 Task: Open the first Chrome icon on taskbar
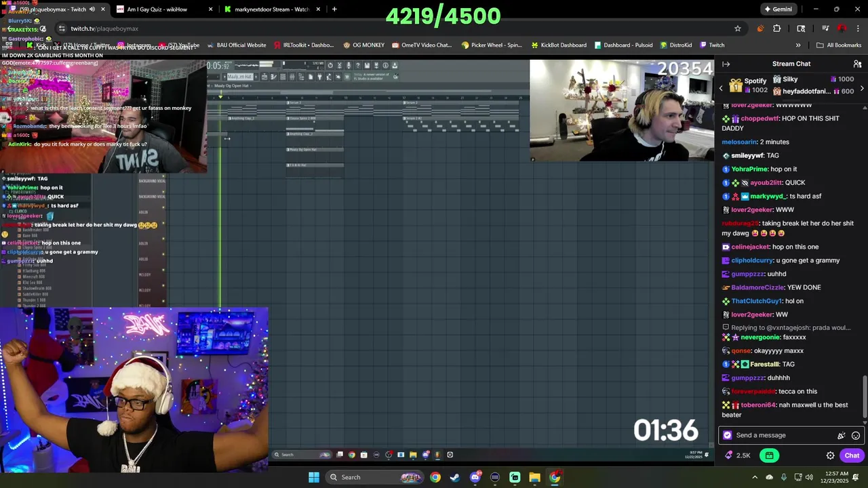coord(435,477)
